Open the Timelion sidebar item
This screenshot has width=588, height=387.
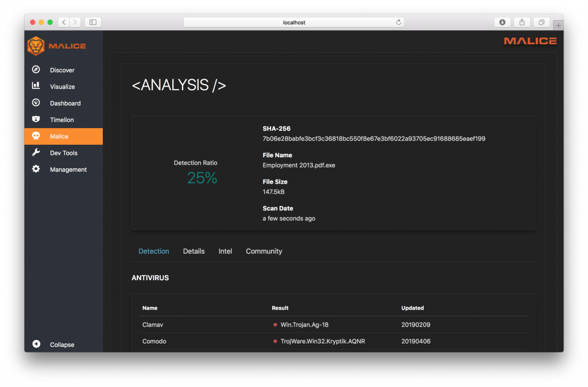(64, 119)
